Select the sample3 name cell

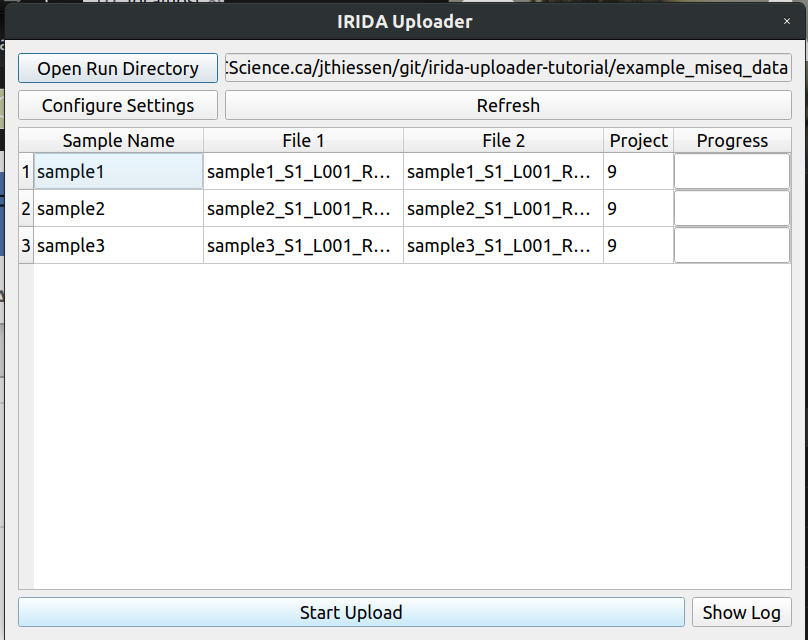click(x=119, y=245)
